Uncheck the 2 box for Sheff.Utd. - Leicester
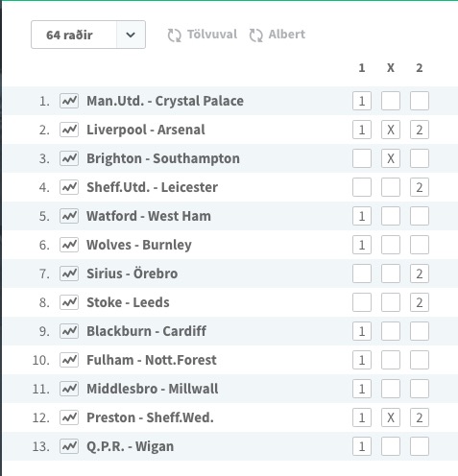This screenshot has width=458, height=476. point(420,187)
